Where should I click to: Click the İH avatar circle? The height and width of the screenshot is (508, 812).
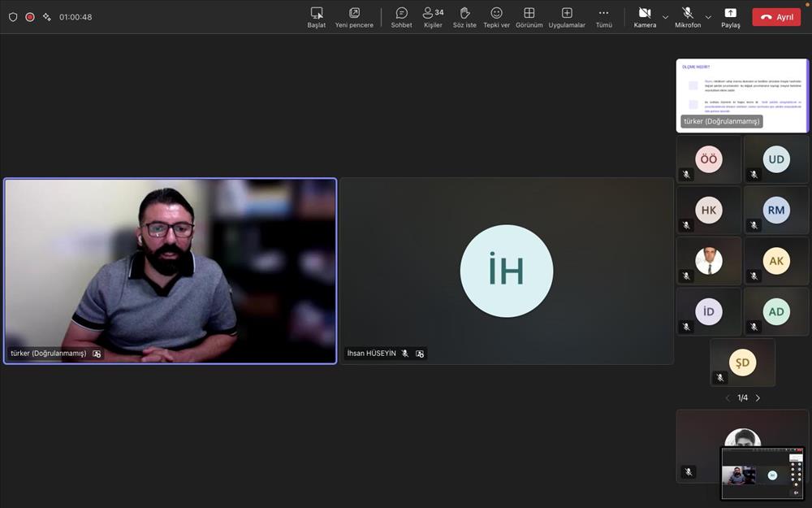click(507, 271)
